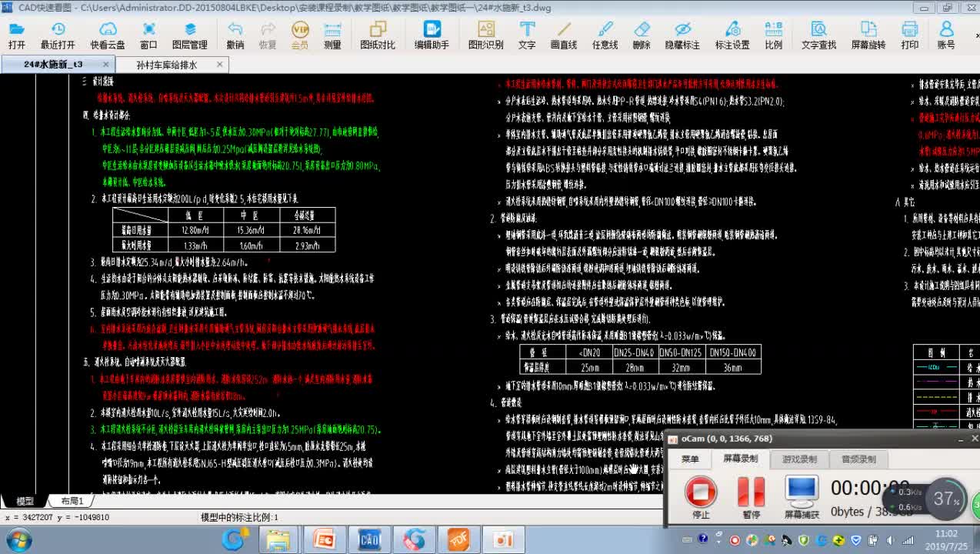
Task: Open 标注设置 annotation settings
Action: coord(732,35)
